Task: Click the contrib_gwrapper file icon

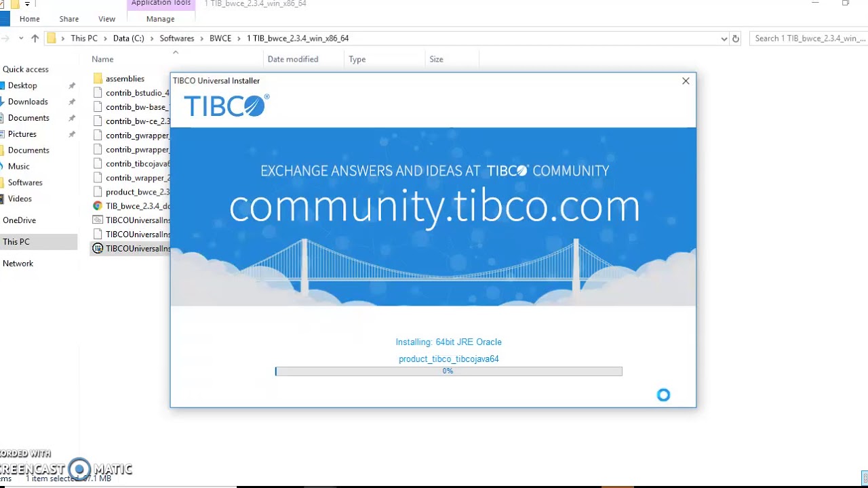Action: (98, 136)
